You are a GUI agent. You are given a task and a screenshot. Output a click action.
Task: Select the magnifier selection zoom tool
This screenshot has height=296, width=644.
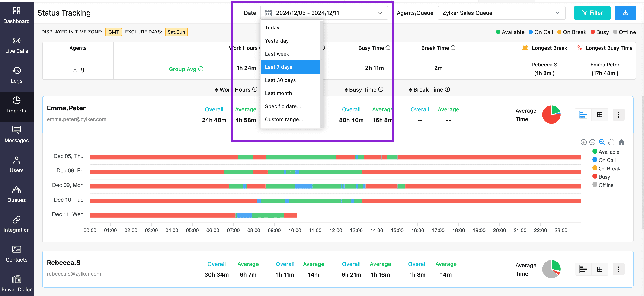602,142
